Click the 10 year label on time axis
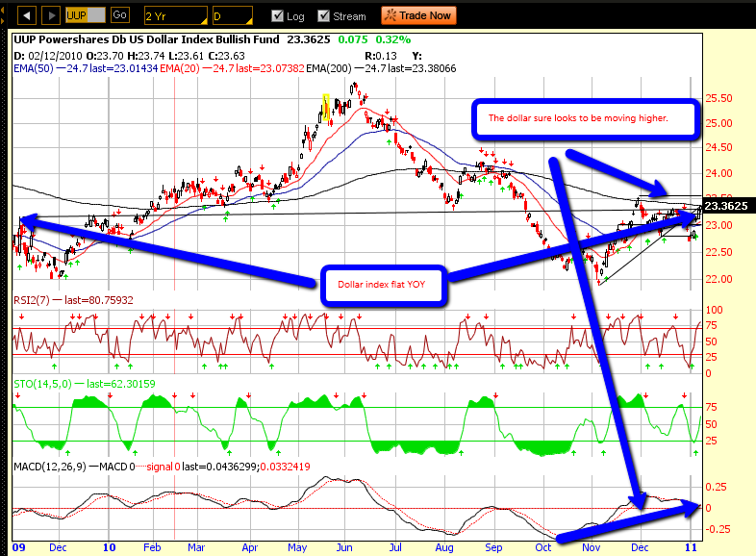Viewport: 756px width, 556px height. click(x=109, y=547)
